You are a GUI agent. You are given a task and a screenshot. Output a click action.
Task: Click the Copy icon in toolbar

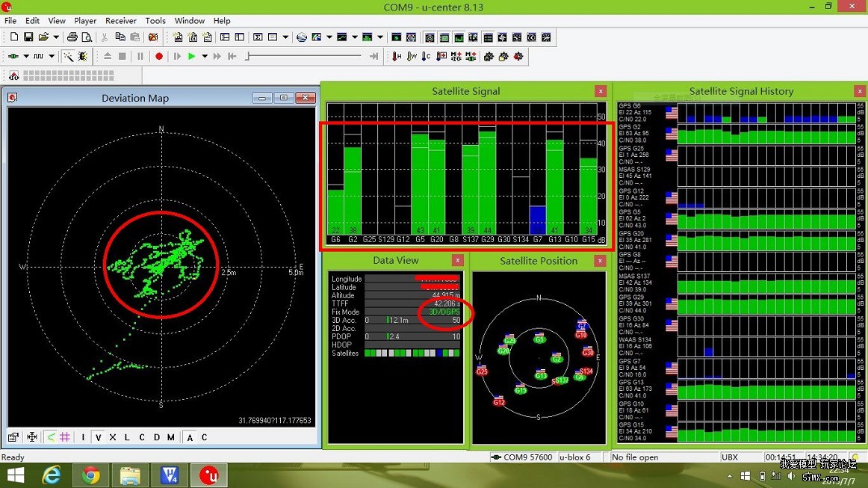(x=120, y=37)
